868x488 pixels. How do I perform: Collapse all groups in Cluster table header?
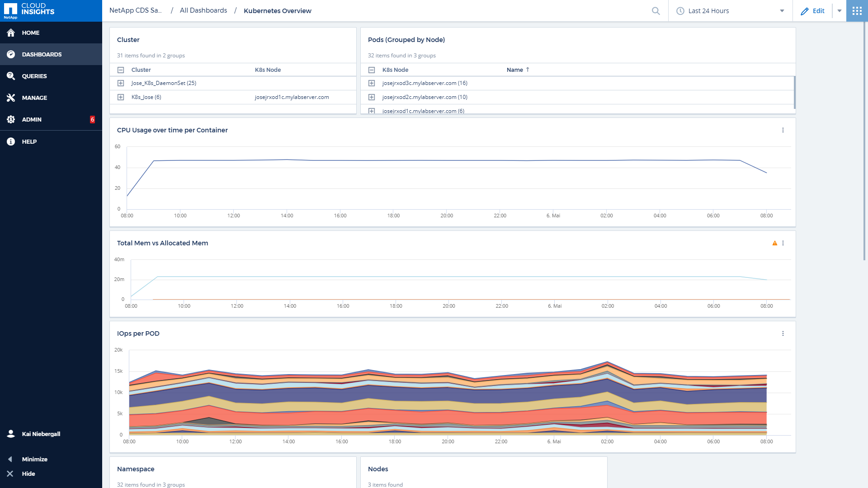click(x=121, y=70)
